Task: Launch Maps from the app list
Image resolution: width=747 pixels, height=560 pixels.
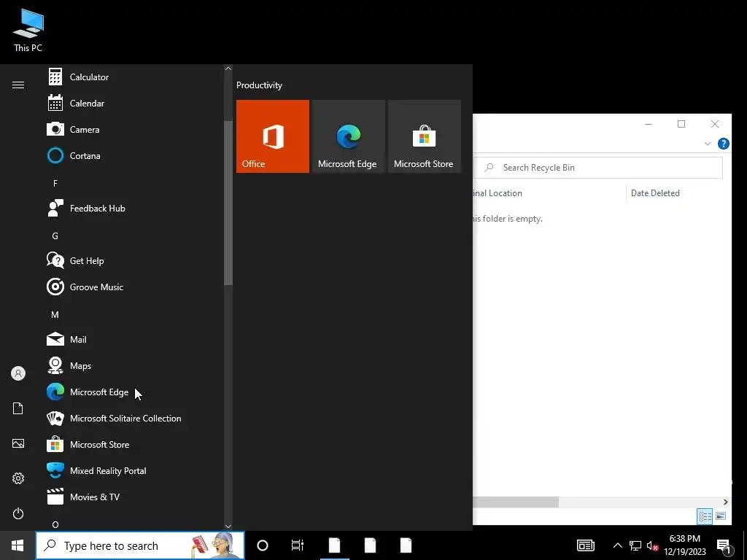Action: click(x=133, y=366)
